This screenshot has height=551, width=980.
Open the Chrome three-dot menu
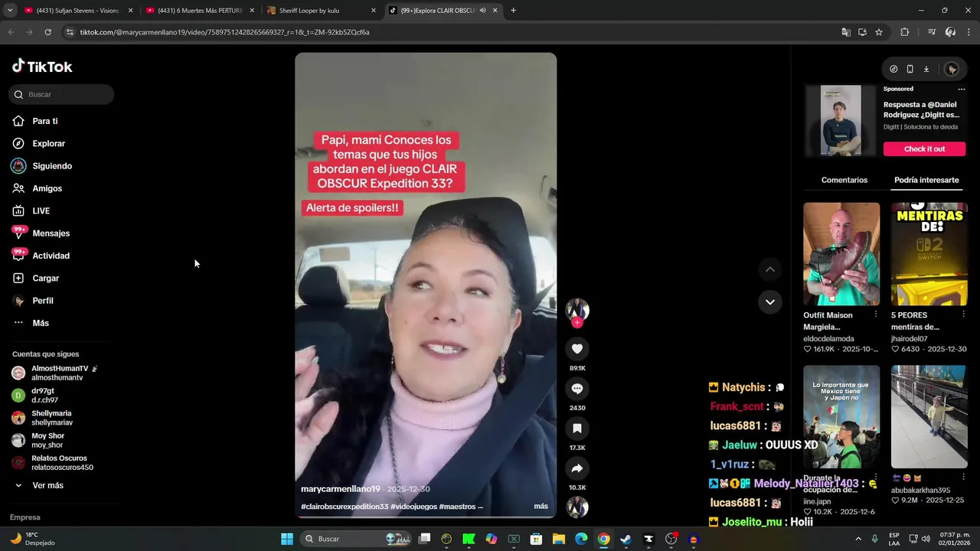[x=969, y=32]
